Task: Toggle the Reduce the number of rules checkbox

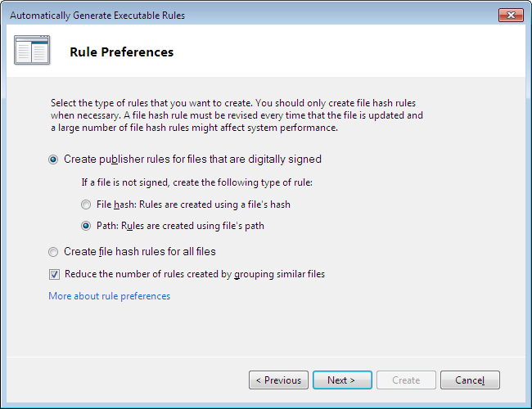Action: [54, 275]
